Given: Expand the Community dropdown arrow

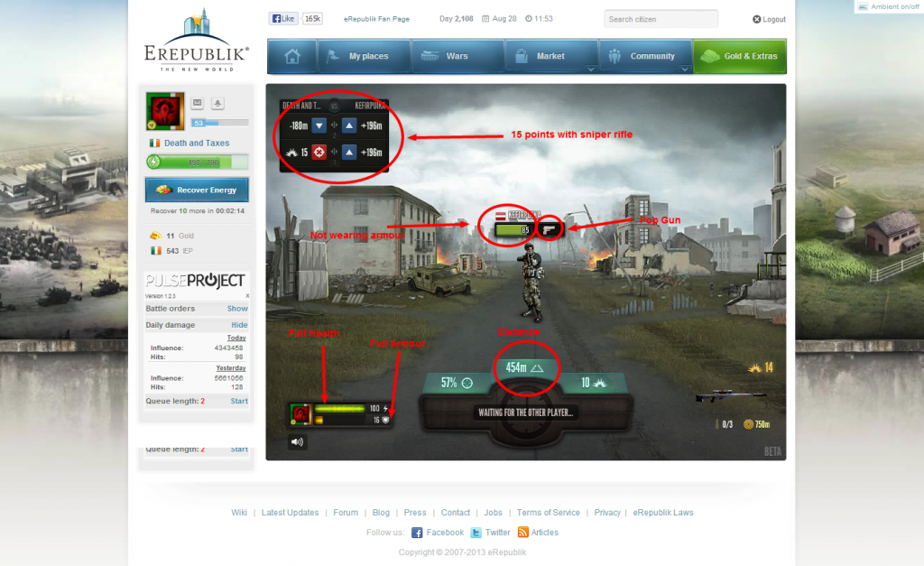Looking at the screenshot, I should 684,69.
